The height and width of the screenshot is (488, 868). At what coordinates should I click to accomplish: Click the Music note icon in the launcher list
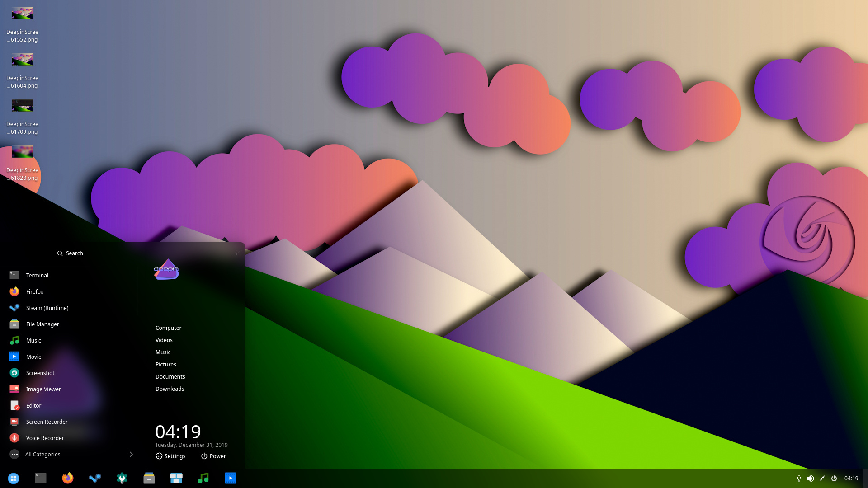coord(14,340)
